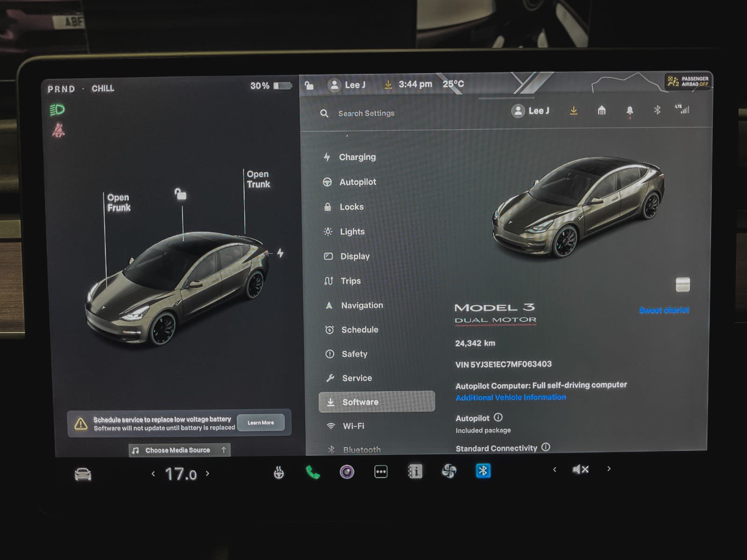The width and height of the screenshot is (747, 560).
Task: Open notifications bell icon
Action: point(630,111)
